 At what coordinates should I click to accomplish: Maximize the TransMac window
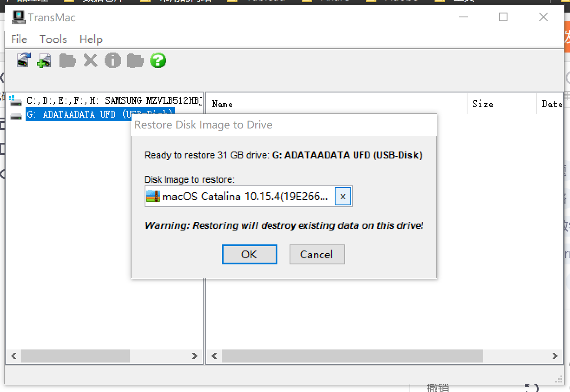[503, 17]
